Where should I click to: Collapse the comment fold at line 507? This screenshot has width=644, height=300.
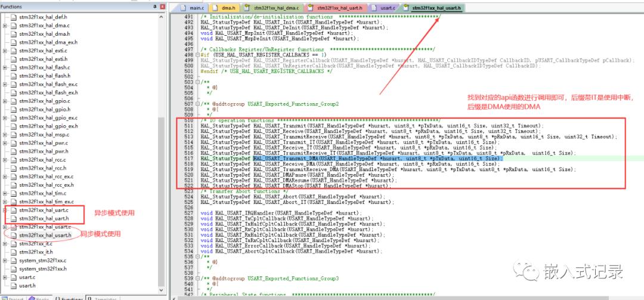(x=197, y=104)
